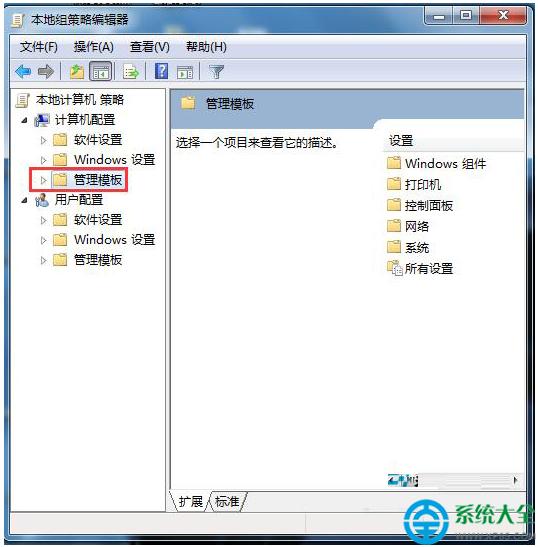Click the Up one level folder icon
Image resolution: width=538 pixels, height=547 pixels.
[77, 72]
